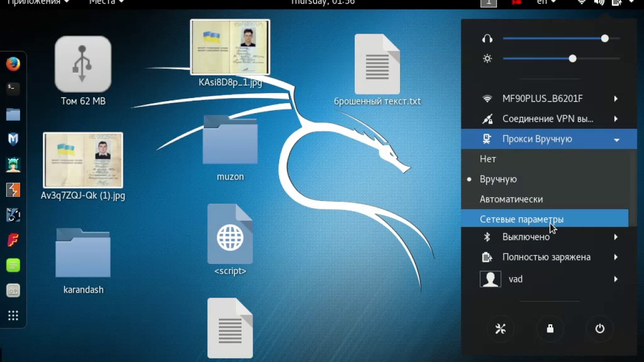Expand the vad user submenu

pyautogui.click(x=549, y=279)
